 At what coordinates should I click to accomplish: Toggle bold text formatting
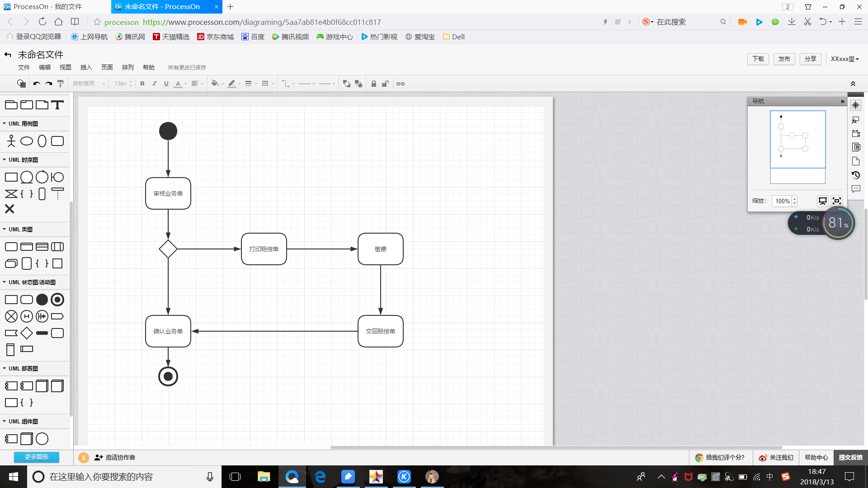click(x=142, y=84)
